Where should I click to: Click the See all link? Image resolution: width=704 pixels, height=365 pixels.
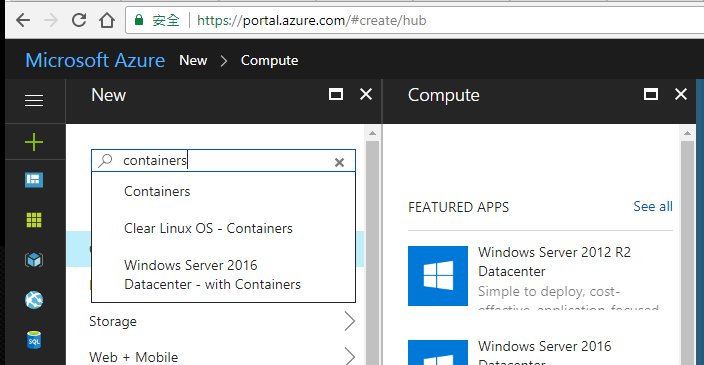pos(653,207)
